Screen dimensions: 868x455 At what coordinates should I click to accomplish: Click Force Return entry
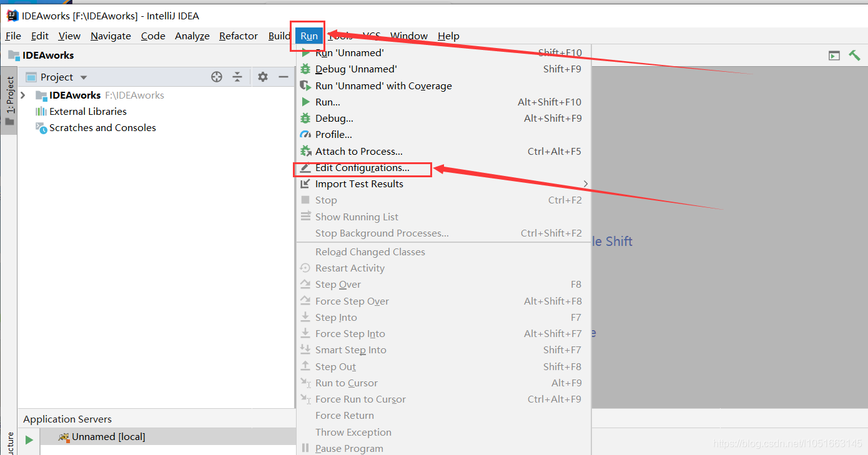tap(443, 415)
